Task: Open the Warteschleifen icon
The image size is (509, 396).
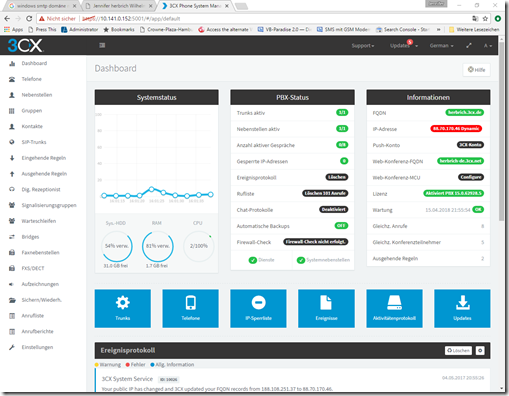Action: point(12,221)
